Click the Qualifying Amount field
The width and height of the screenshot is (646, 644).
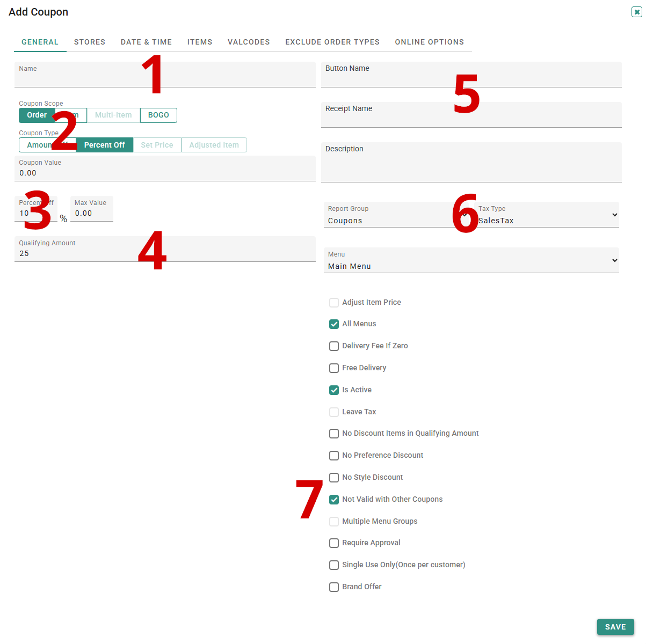165,249
